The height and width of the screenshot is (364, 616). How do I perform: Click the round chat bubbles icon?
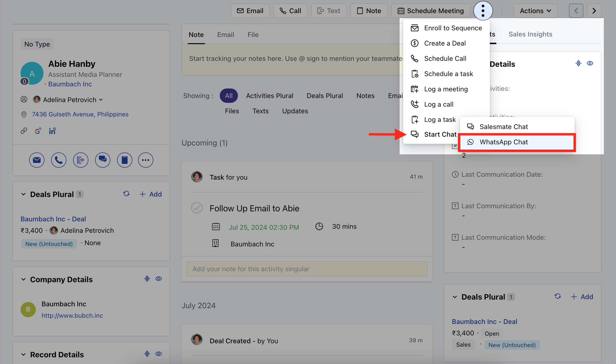point(102,160)
